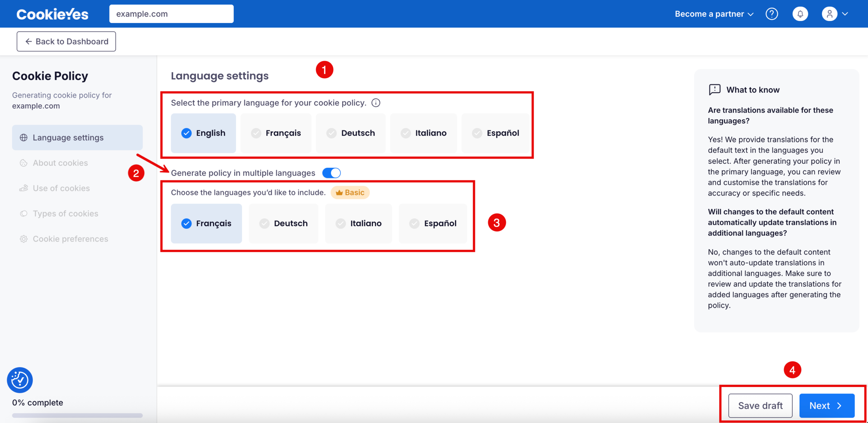Image resolution: width=868 pixels, height=423 pixels.
Task: Open the account dropdown chevron
Action: pyautogui.click(x=845, y=14)
